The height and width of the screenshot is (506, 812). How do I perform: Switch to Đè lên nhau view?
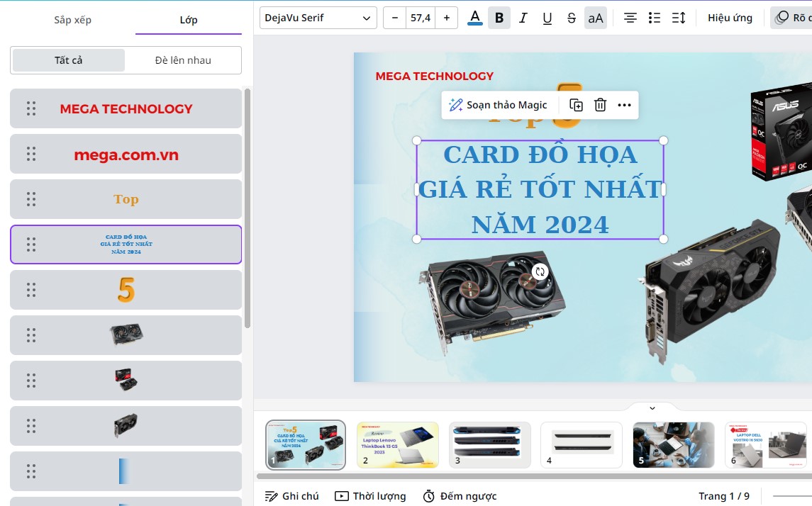pos(183,60)
